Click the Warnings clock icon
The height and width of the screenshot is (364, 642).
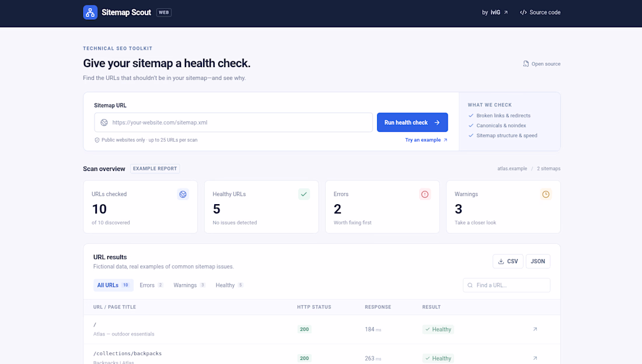click(546, 194)
